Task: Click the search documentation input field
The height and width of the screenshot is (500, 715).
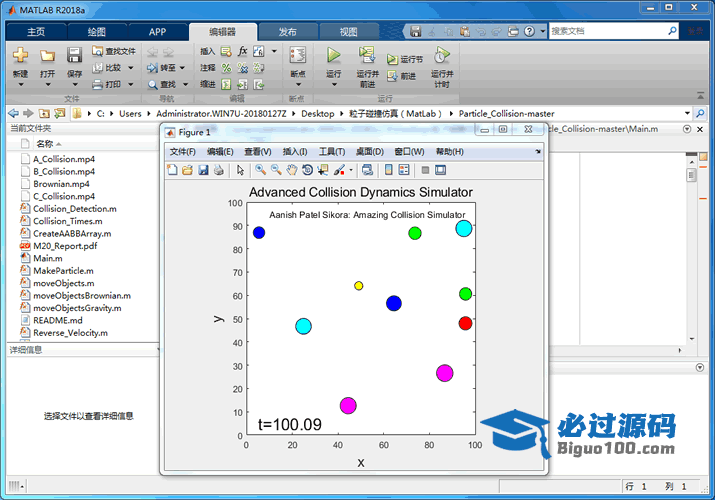Action: pos(608,31)
